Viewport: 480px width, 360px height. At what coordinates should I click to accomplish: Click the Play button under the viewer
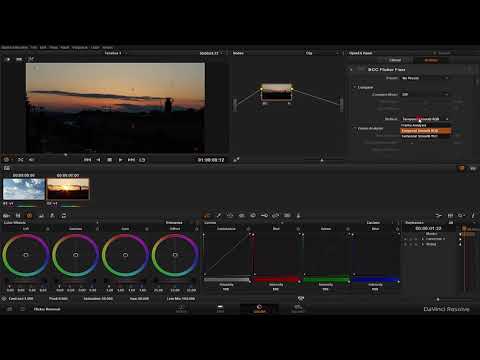point(120,160)
